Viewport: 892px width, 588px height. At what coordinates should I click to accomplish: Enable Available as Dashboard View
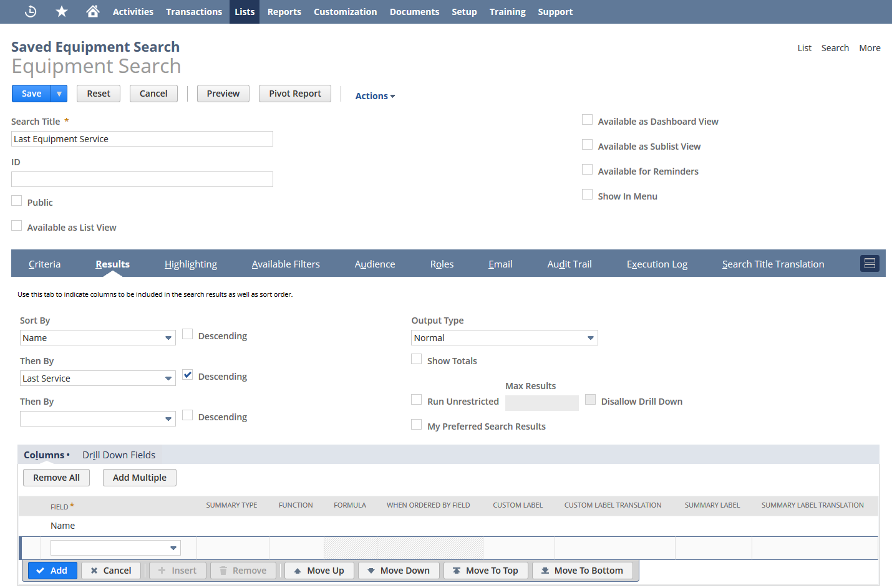point(587,120)
